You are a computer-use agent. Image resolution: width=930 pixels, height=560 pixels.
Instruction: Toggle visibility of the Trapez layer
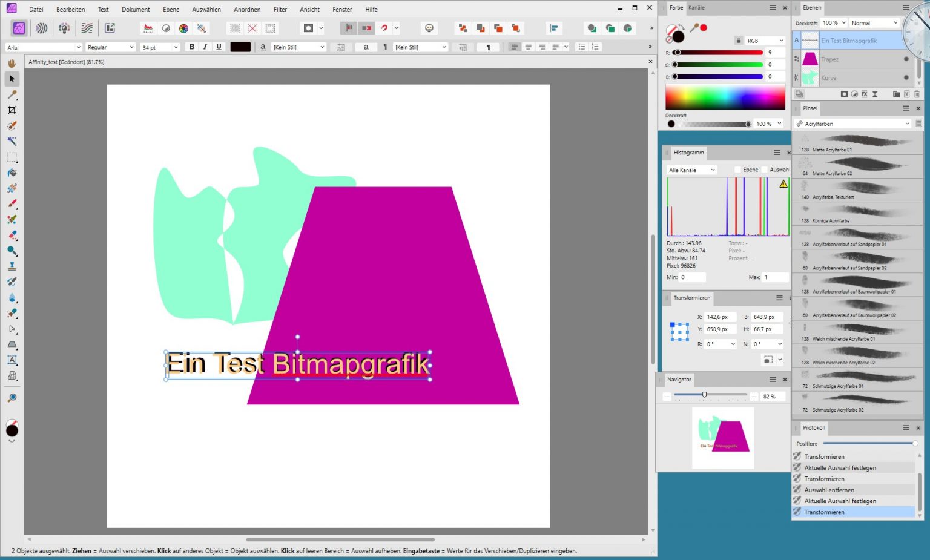906,59
